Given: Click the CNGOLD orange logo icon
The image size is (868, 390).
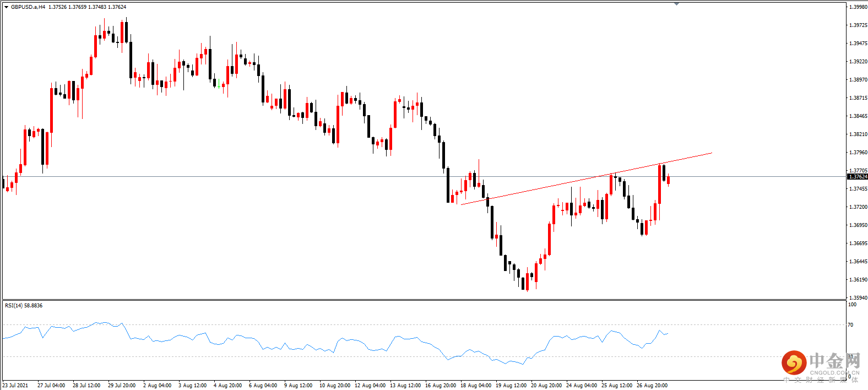Looking at the screenshot, I should [x=794, y=362].
